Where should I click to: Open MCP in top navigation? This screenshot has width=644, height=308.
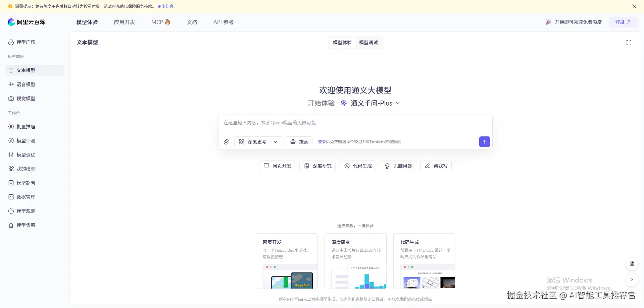click(161, 22)
